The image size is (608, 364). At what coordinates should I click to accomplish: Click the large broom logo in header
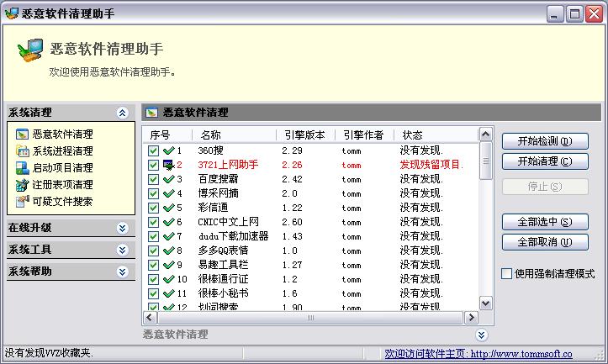pos(30,50)
